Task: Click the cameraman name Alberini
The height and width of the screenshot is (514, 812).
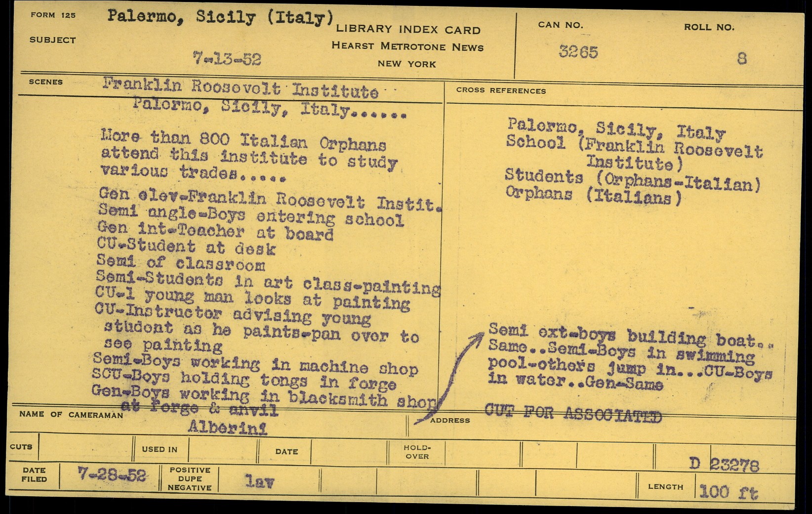Action: [x=227, y=428]
